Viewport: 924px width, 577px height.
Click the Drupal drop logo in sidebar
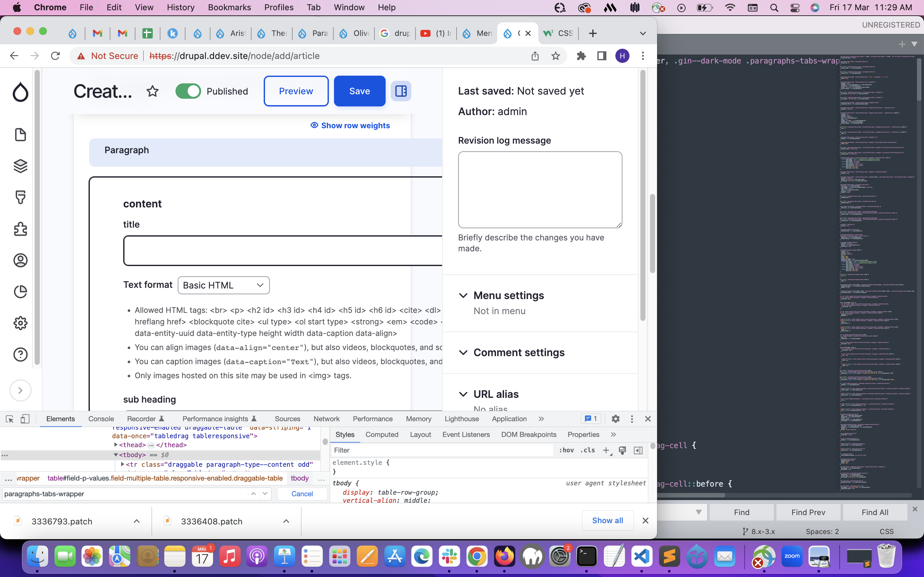point(20,92)
